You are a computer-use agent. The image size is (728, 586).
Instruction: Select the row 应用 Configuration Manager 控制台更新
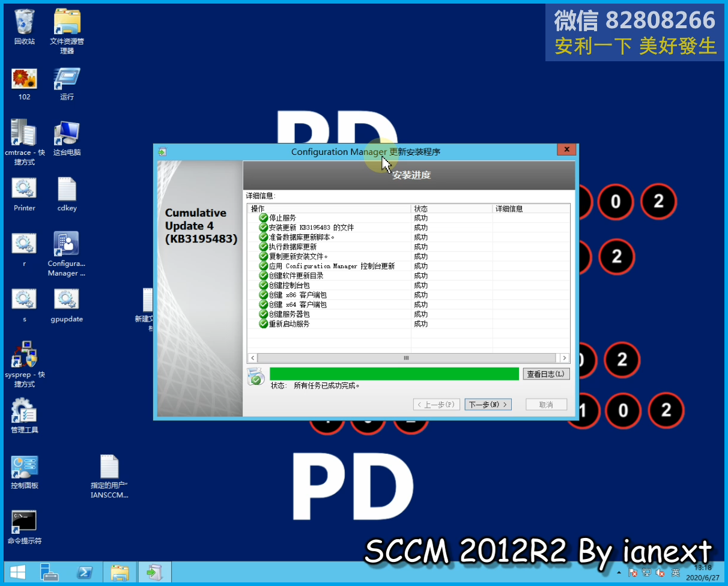[x=408, y=266]
